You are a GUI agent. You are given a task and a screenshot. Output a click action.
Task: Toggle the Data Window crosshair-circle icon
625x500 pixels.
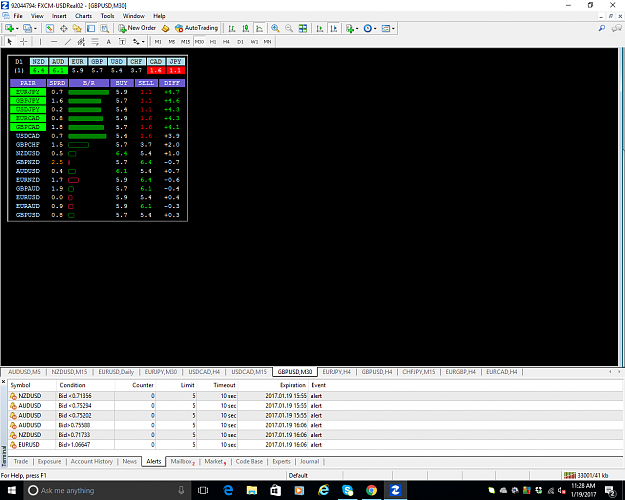(63, 28)
